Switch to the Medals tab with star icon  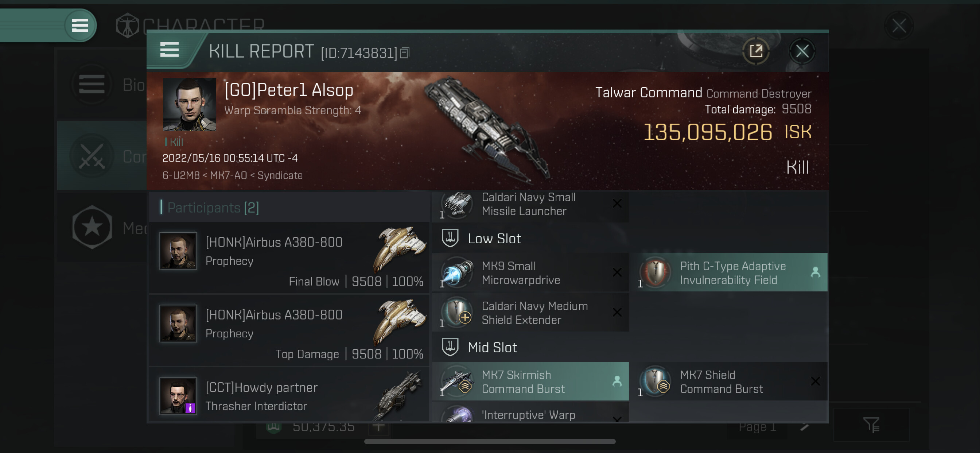pos(102,228)
